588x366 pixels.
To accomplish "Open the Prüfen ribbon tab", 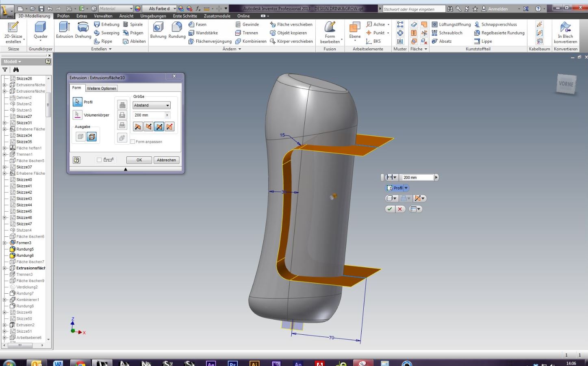I will [63, 16].
